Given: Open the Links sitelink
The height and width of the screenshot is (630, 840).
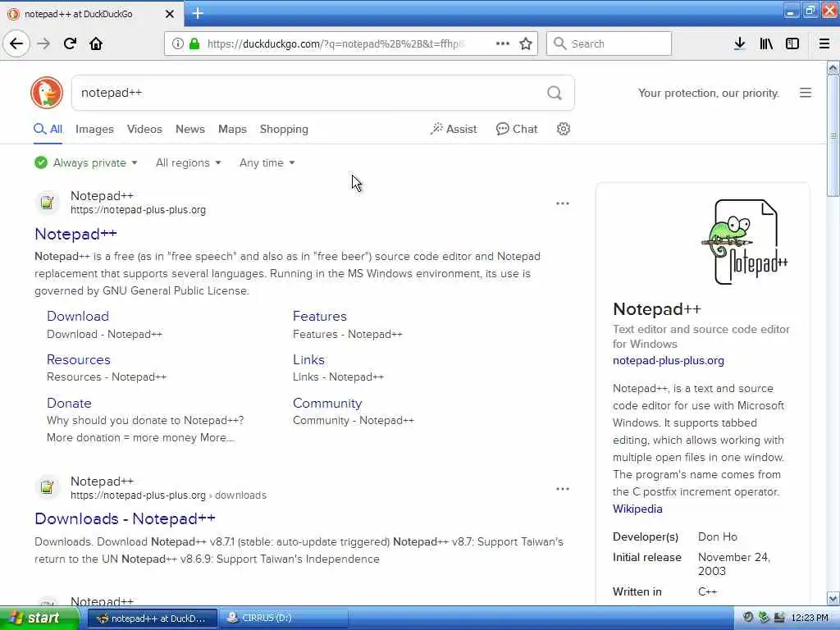Looking at the screenshot, I should 308,359.
